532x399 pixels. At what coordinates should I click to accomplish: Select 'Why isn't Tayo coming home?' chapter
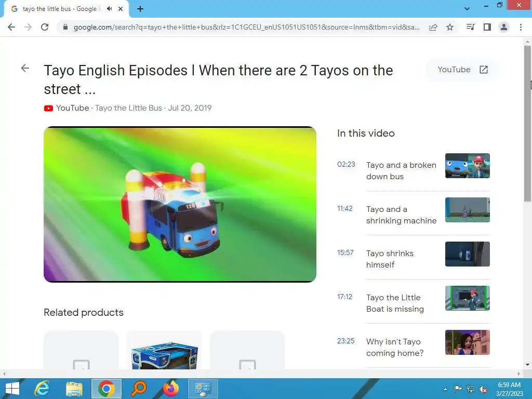tap(395, 347)
